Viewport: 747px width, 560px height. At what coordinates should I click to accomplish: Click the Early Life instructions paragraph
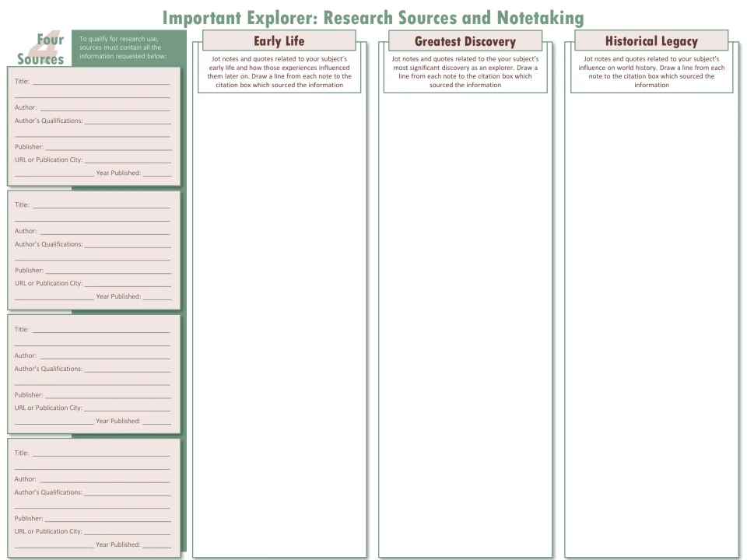(x=279, y=72)
